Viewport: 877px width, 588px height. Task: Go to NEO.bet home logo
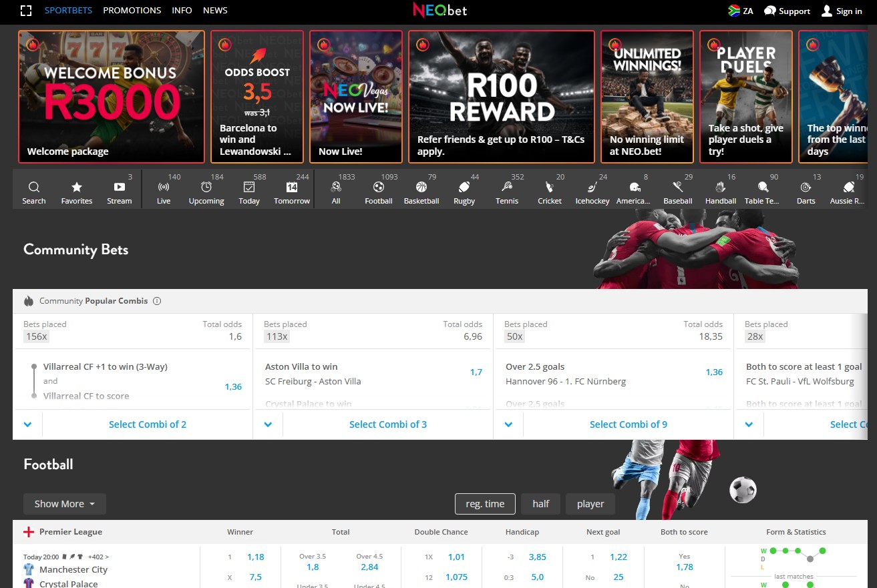440,11
